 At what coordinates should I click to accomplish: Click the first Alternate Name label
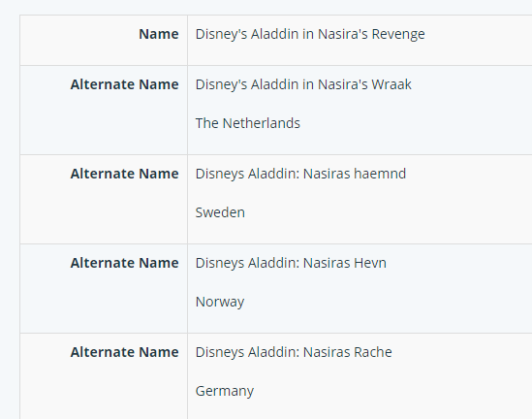[124, 84]
